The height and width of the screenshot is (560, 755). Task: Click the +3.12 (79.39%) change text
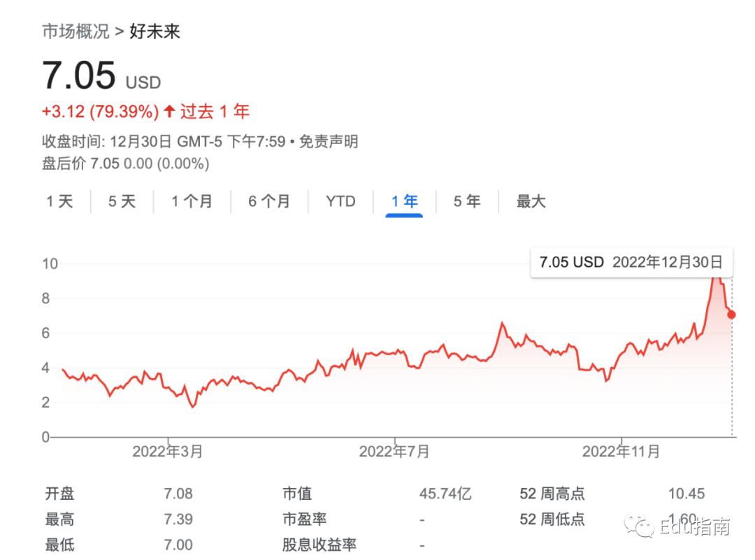pyautogui.click(x=100, y=112)
